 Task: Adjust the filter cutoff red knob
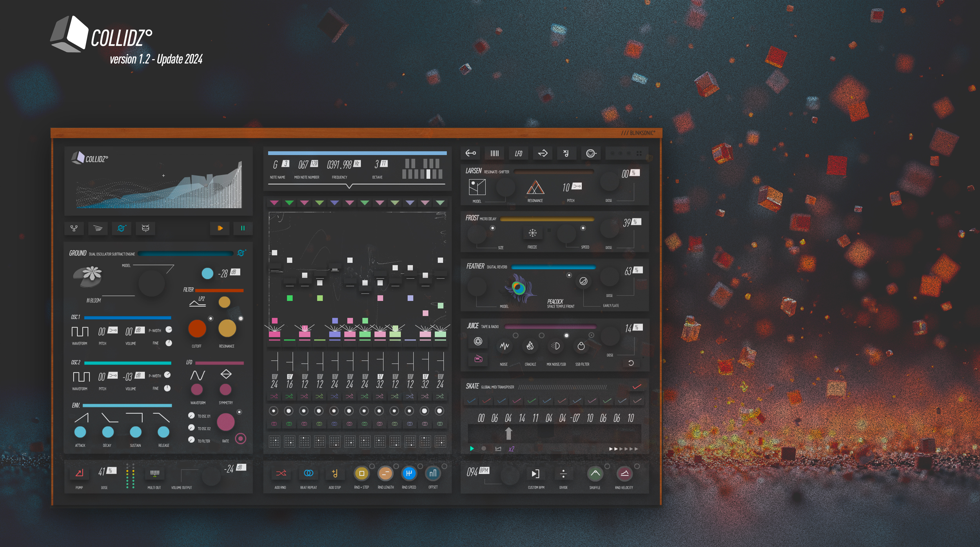coord(197,329)
